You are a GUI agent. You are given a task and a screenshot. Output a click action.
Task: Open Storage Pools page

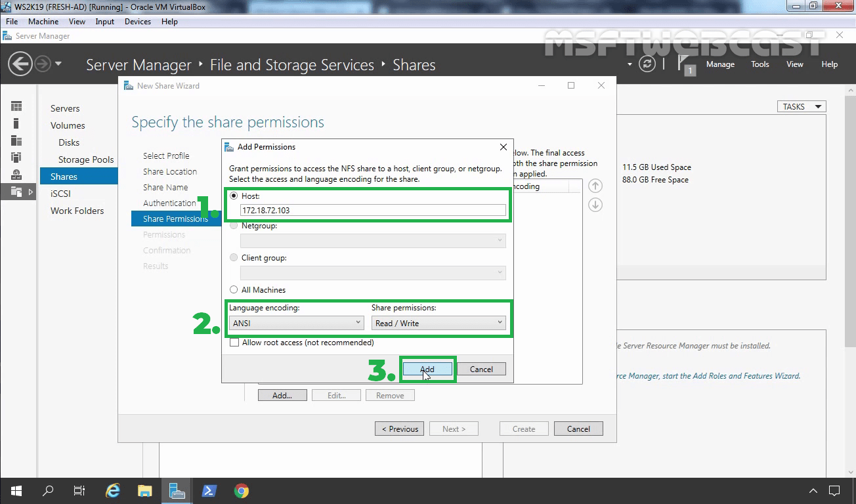click(86, 159)
